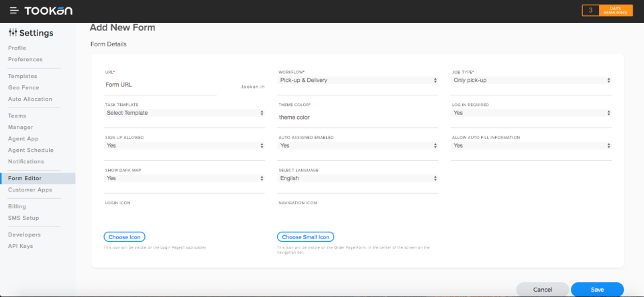Image resolution: width=644 pixels, height=297 pixels.
Task: Open the Sign Up Allowed dropdown
Action: (x=184, y=145)
